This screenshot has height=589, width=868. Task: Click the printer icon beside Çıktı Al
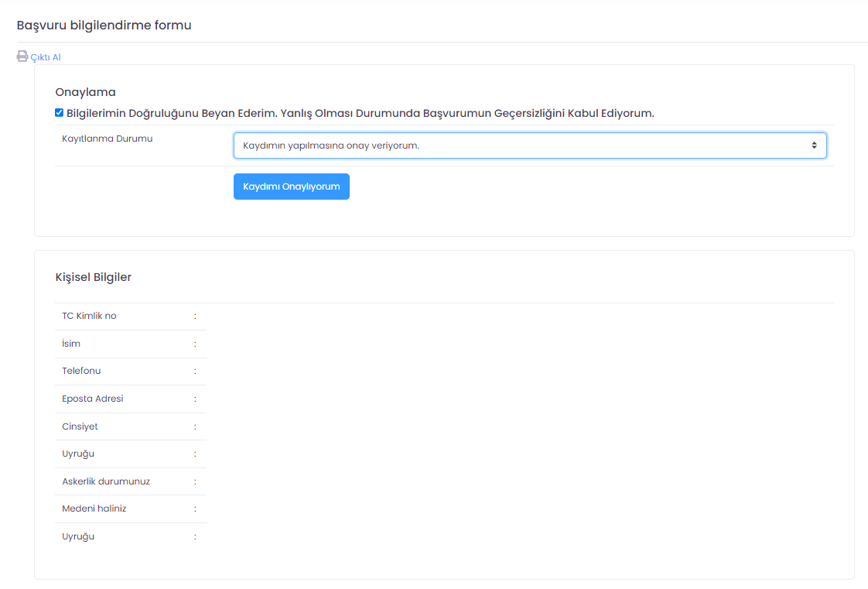click(22, 57)
